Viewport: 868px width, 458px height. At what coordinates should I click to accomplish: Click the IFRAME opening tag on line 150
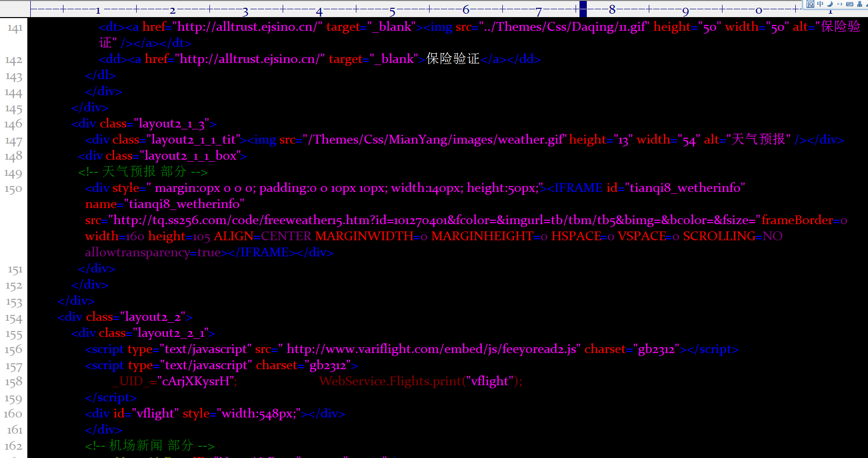(x=576, y=188)
